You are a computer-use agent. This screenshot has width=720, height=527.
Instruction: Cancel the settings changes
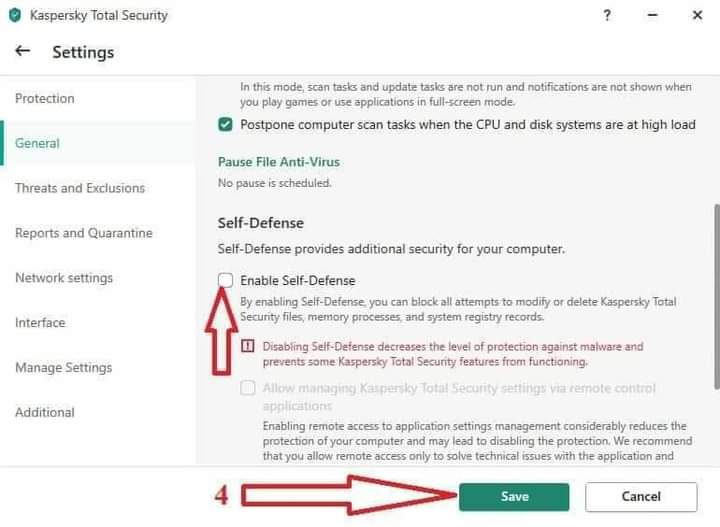(641, 497)
